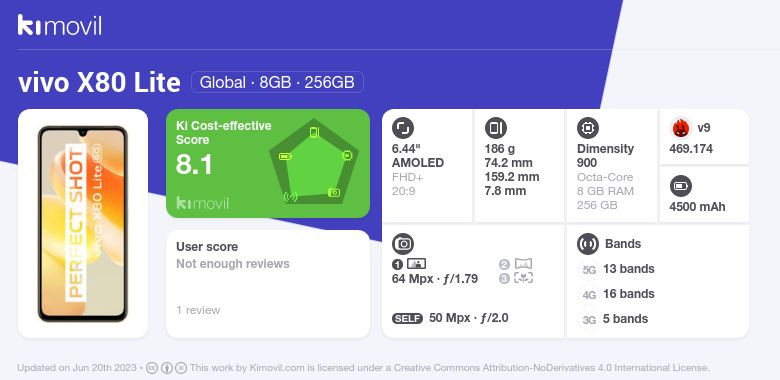Click the processor chip icon above Dimensity
This screenshot has height=380, width=780.
pos(588,128)
